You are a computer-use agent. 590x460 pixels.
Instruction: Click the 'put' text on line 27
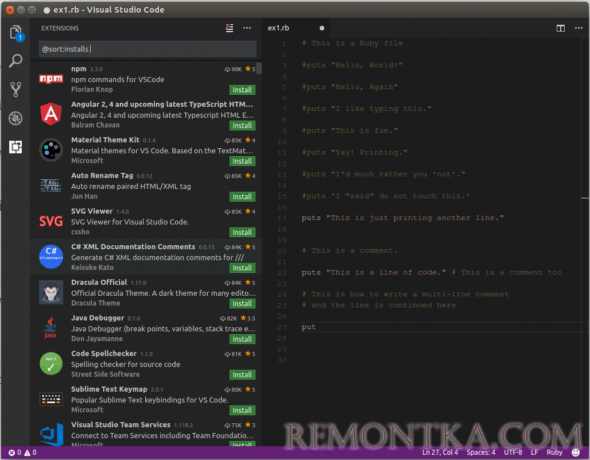click(x=309, y=327)
